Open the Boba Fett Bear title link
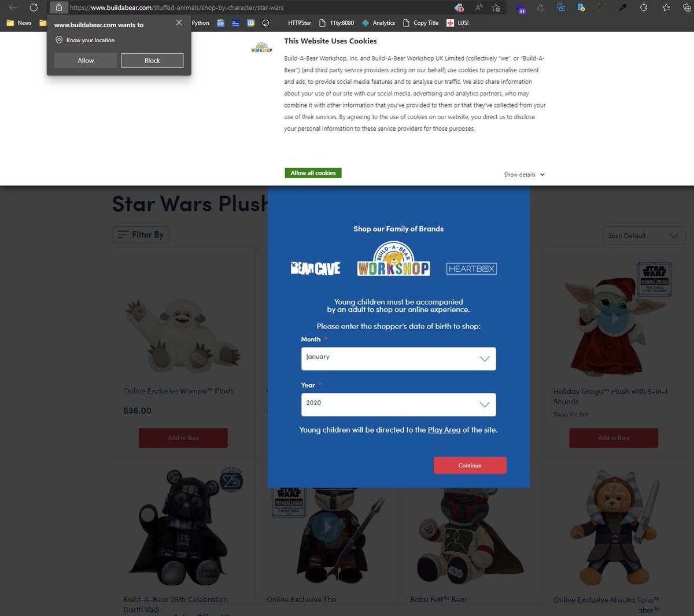 [x=439, y=600]
